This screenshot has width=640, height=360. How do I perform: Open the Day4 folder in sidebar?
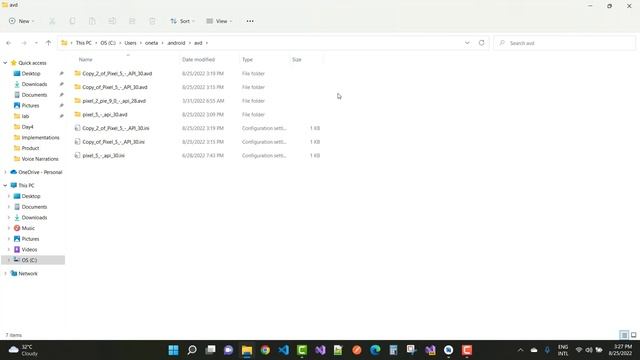[x=27, y=127]
